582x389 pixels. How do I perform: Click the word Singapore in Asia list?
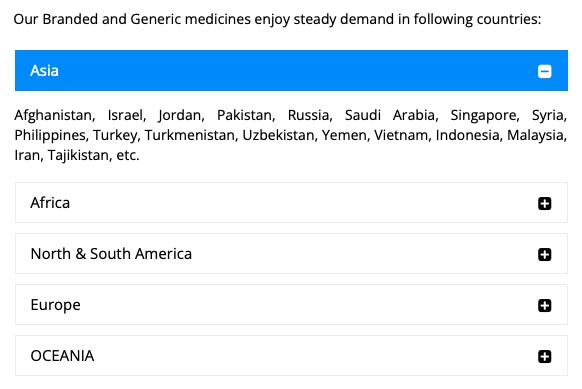(485, 115)
